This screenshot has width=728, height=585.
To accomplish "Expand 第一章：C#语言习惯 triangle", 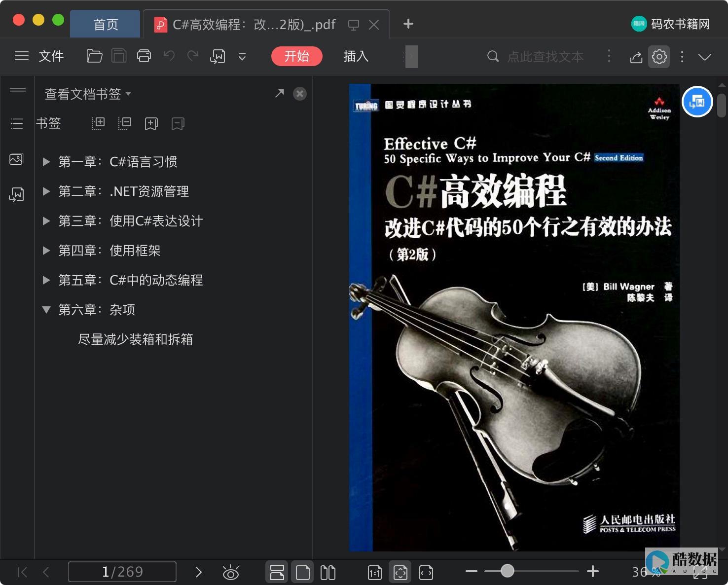I will pos(46,162).
